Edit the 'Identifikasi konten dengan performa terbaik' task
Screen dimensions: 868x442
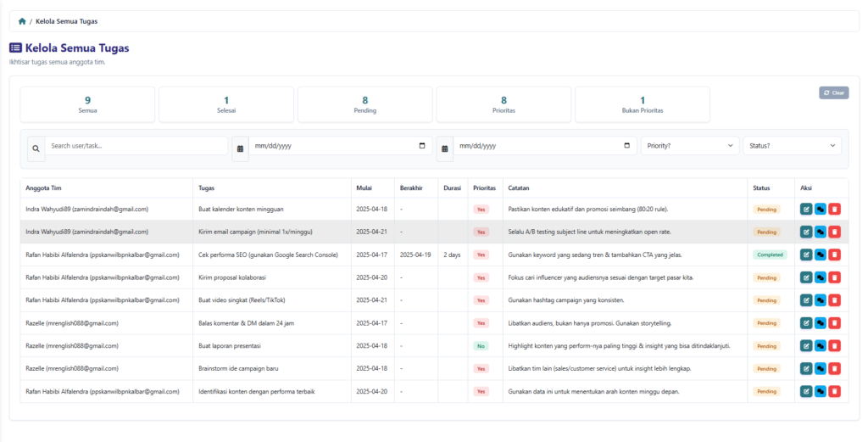click(806, 391)
